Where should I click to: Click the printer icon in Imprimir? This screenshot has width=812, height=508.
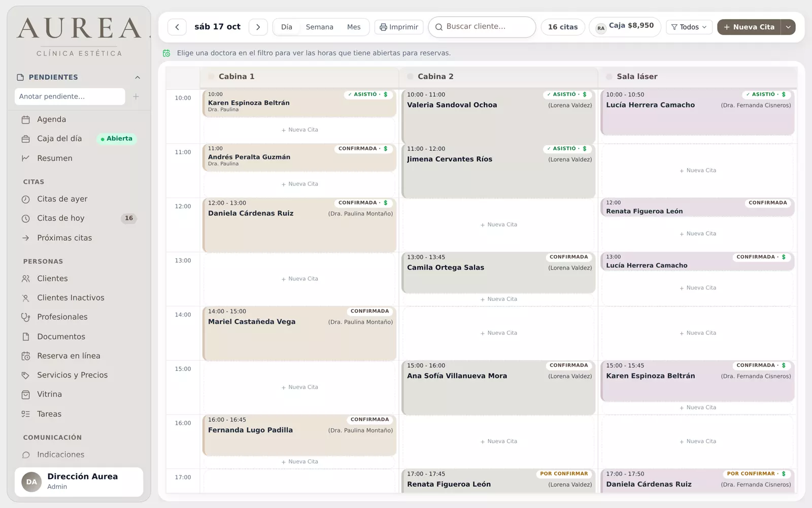point(383,27)
